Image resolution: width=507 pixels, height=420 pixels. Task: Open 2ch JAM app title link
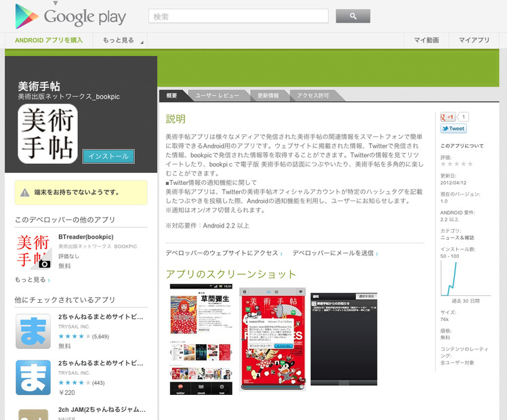[x=102, y=410]
